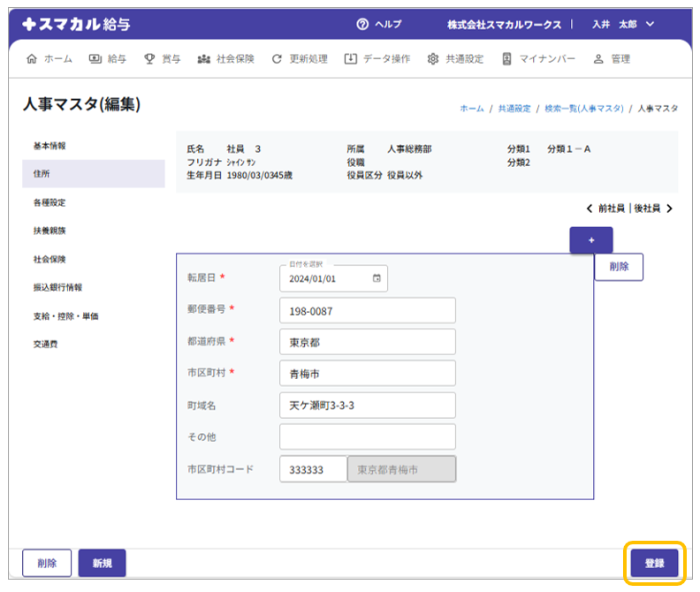Click the 郵便番号 input field
700x592 pixels.
(367, 311)
